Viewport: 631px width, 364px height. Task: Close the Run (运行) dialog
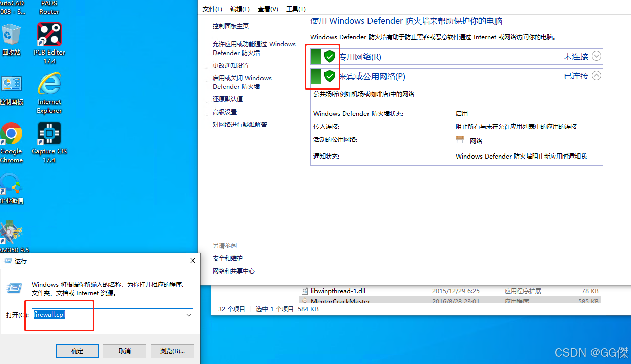[x=192, y=261]
